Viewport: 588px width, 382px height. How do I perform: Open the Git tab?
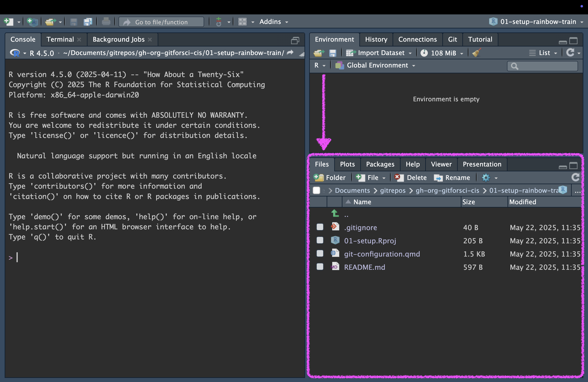click(x=452, y=39)
